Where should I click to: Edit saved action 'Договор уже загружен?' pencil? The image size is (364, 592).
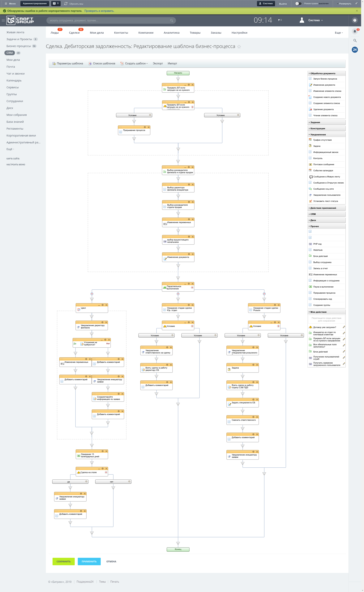pos(344,327)
